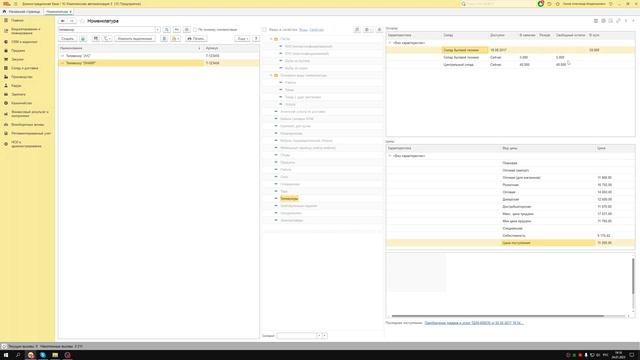The width and height of the screenshot is (640, 360).
Task: Open Кадры section
Action: [x=16, y=86]
